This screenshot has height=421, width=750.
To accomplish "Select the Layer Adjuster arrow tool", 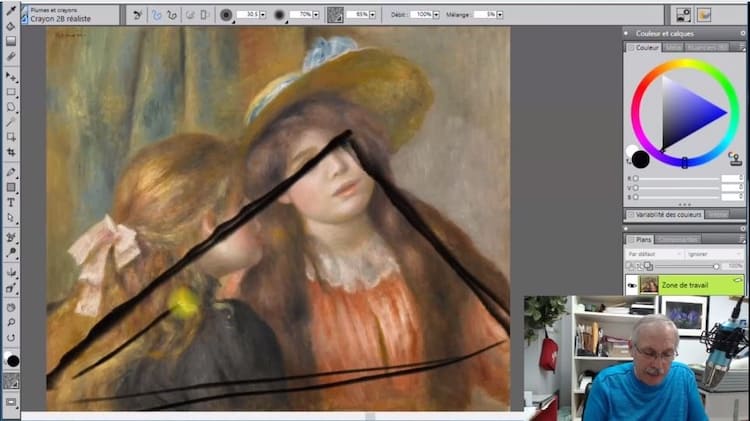I will pos(11,76).
